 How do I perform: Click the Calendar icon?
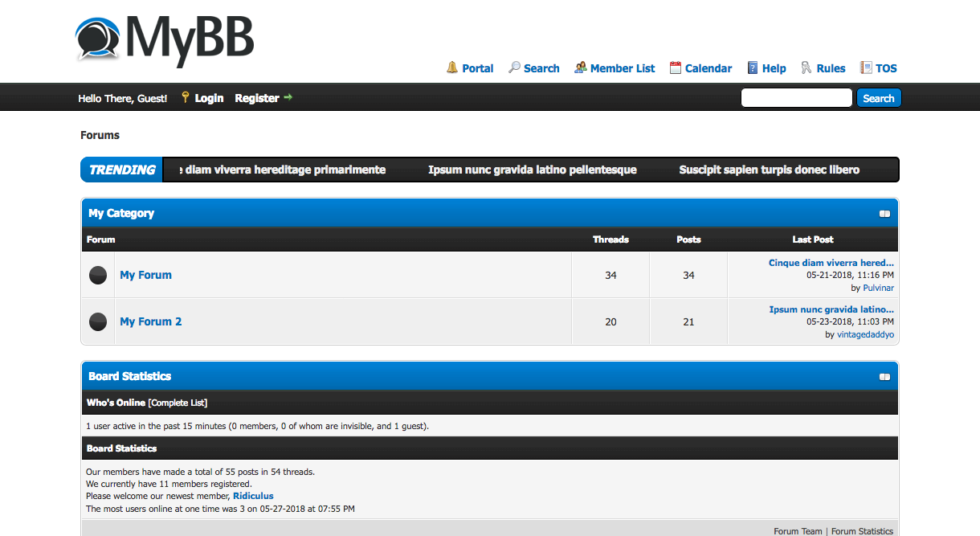[x=676, y=68]
